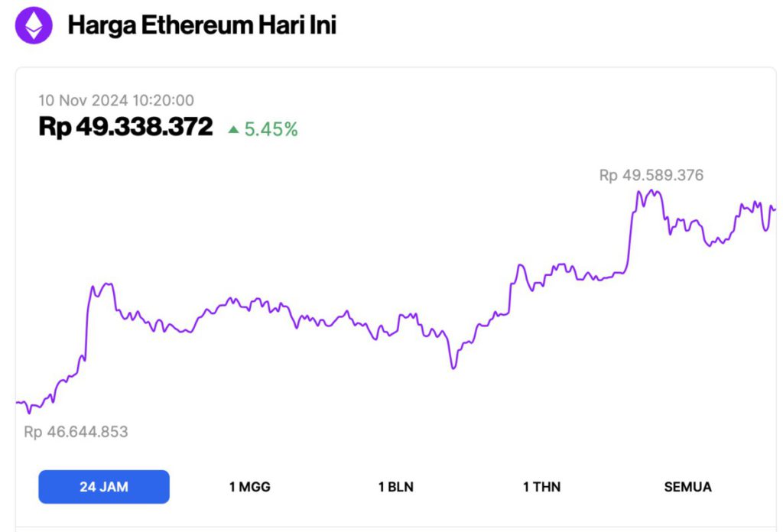Click the 5.45% change percentage
This screenshot has width=783, height=532.
pos(271,130)
